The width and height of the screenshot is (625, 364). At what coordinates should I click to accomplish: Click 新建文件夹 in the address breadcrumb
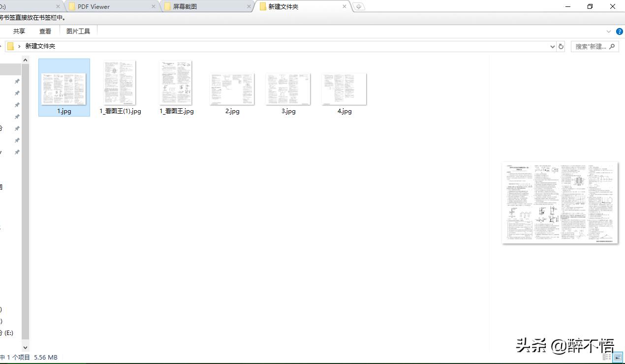[40, 46]
